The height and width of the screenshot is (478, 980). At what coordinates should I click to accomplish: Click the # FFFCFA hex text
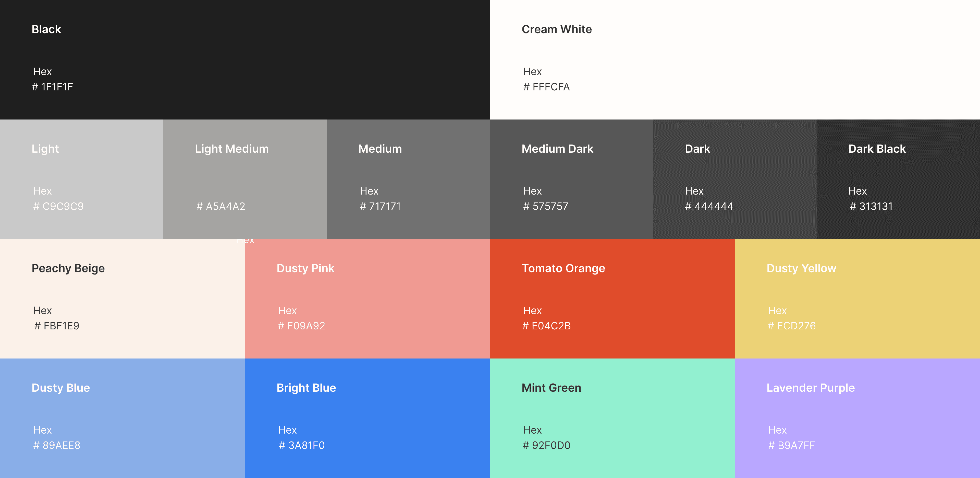click(546, 87)
